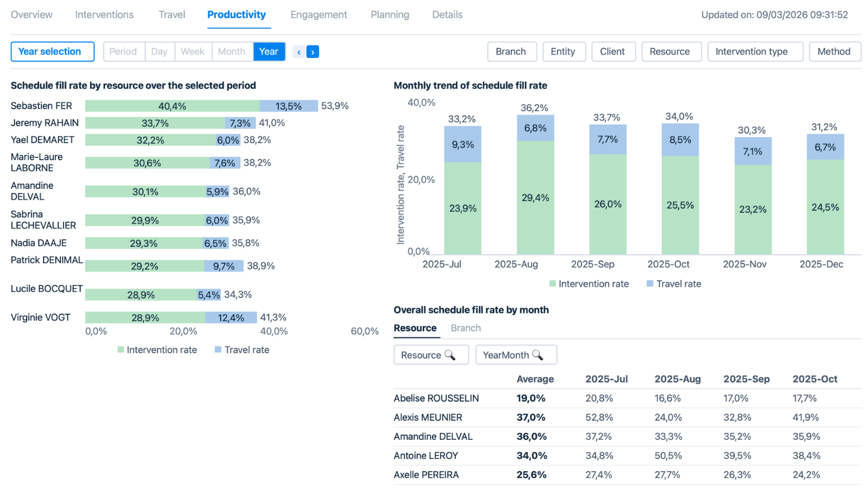Click the 2025-Jul 9,3% travel bar segment
This screenshot has width=868, height=488.
(463, 144)
